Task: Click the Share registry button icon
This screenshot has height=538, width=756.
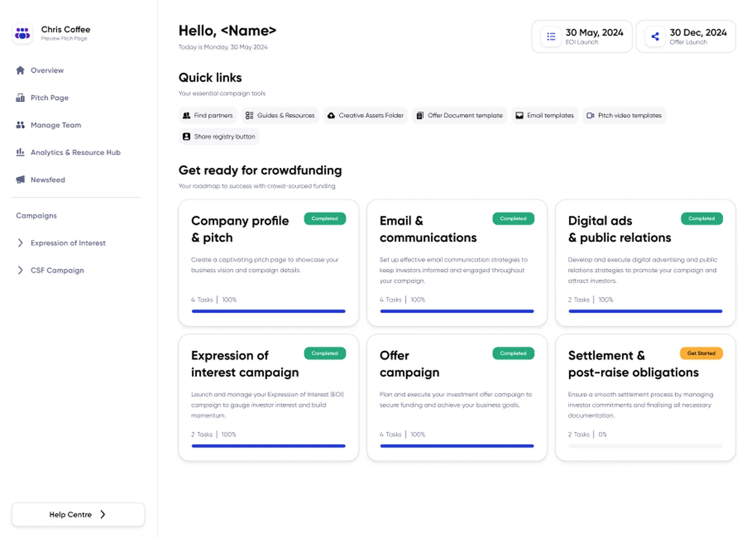Action: point(187,137)
